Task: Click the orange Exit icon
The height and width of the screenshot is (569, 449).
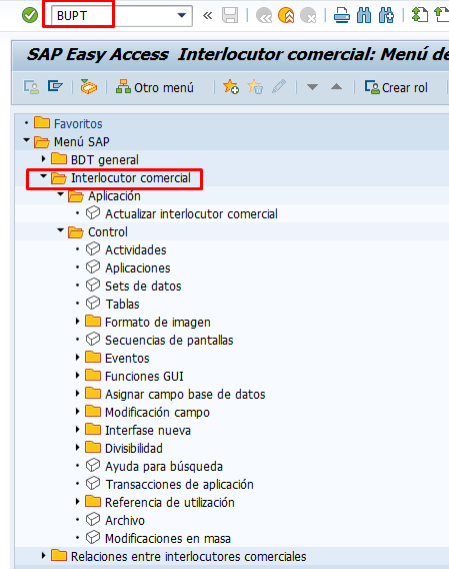Action: coord(286,16)
